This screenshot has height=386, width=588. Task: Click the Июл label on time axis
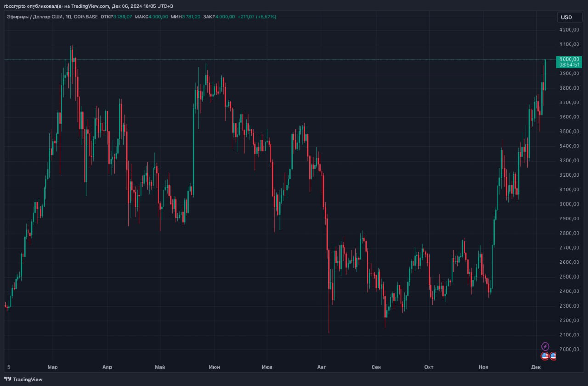pos(267,367)
